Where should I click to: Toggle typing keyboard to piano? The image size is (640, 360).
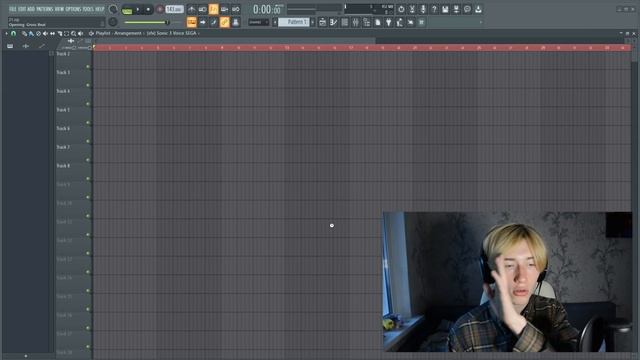coord(191,22)
